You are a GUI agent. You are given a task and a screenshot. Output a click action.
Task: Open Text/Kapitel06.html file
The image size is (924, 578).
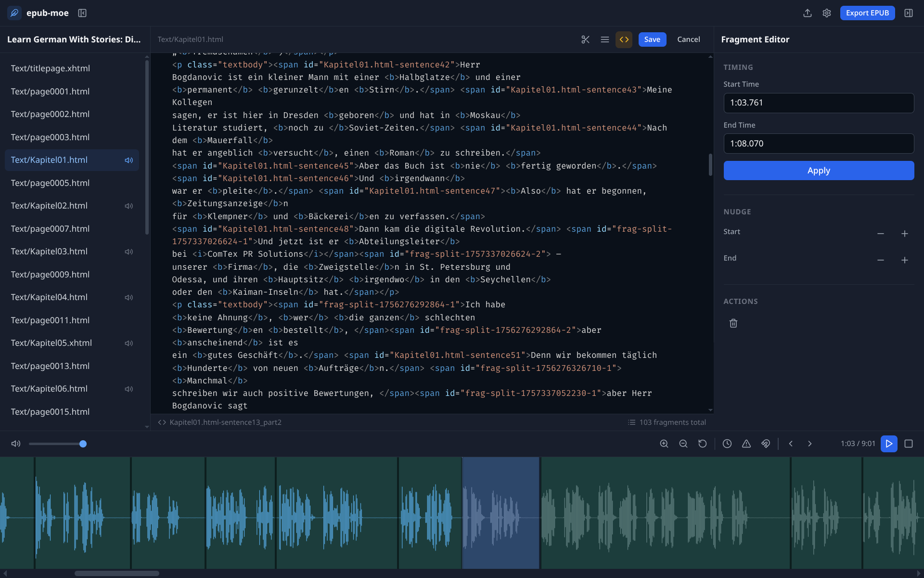72,389
